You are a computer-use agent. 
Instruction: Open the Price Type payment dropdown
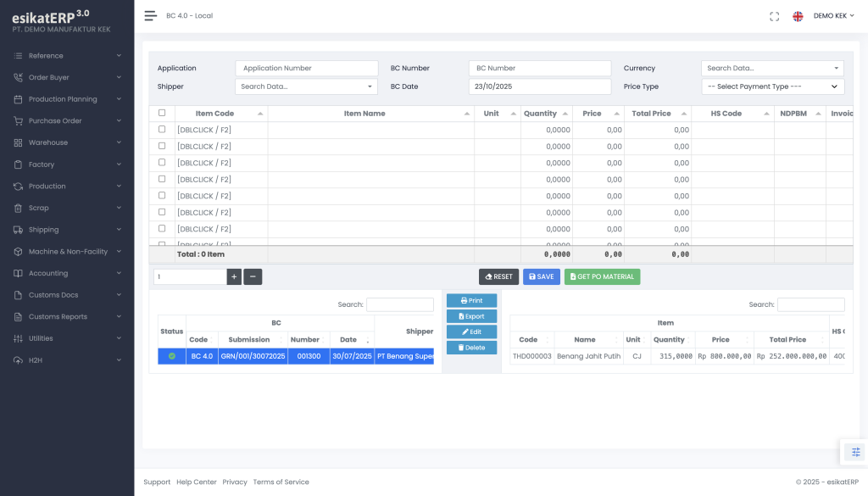771,86
